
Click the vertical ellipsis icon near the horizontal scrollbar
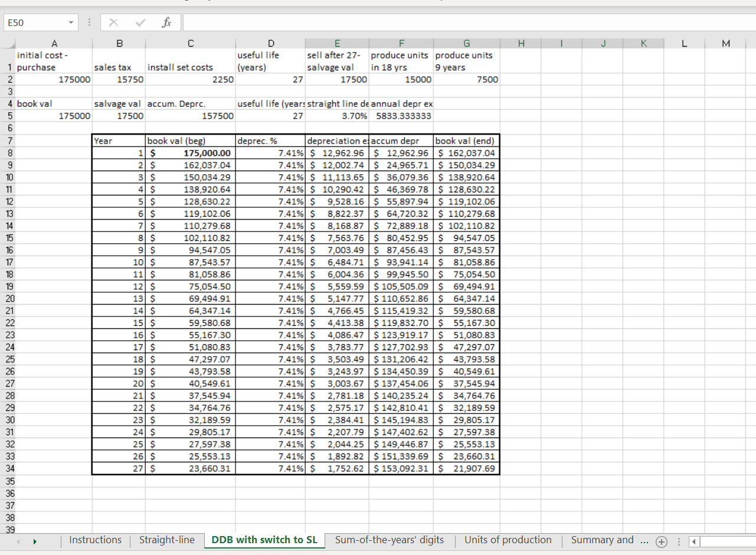tap(679, 541)
